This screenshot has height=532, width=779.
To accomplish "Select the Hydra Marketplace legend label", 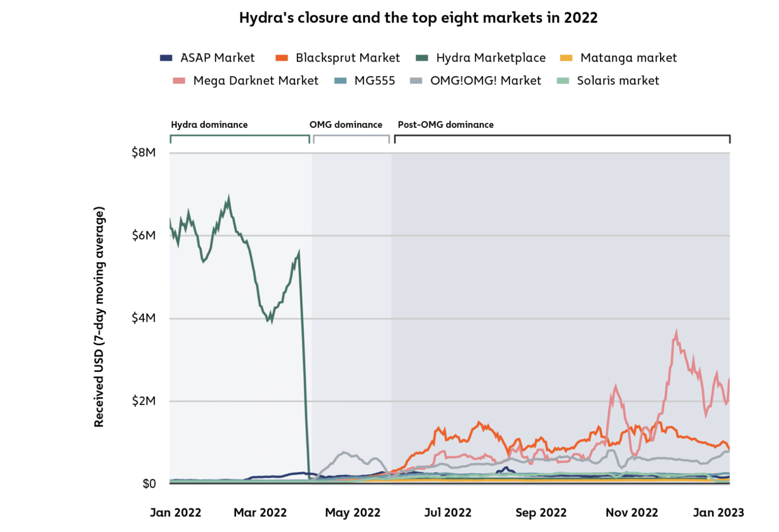I will point(491,58).
